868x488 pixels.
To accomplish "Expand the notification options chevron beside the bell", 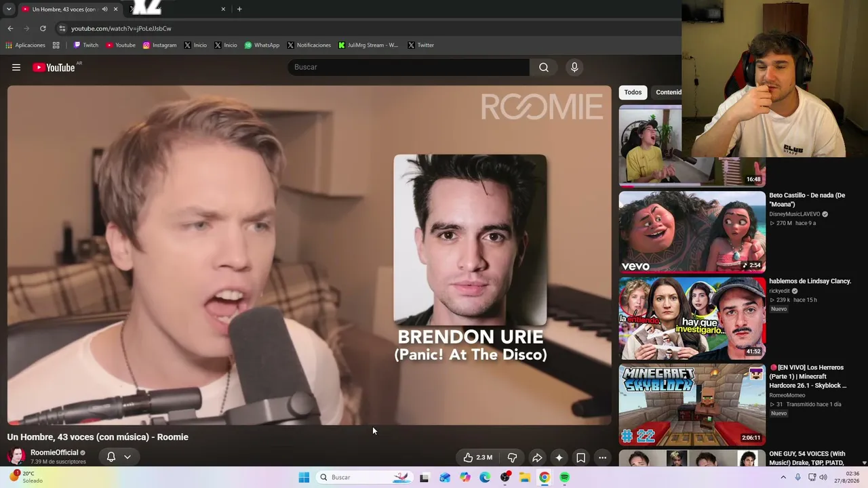I will tap(127, 457).
